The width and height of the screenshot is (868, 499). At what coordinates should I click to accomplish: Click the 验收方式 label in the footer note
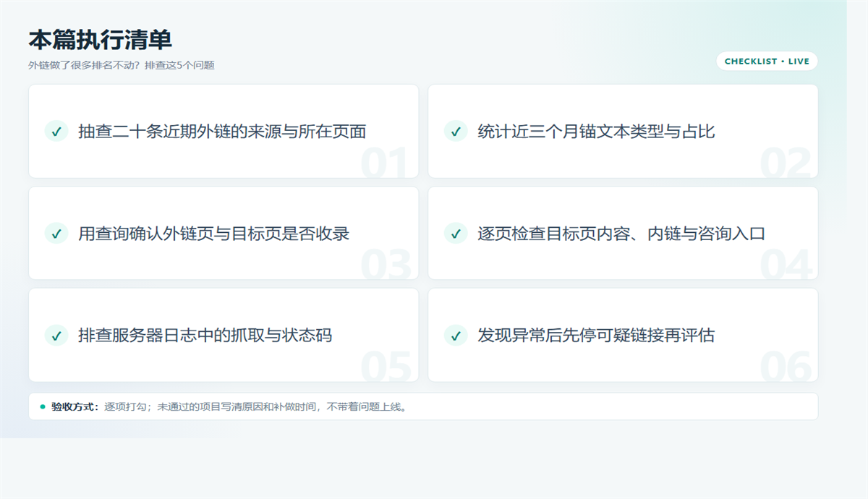click(75, 406)
